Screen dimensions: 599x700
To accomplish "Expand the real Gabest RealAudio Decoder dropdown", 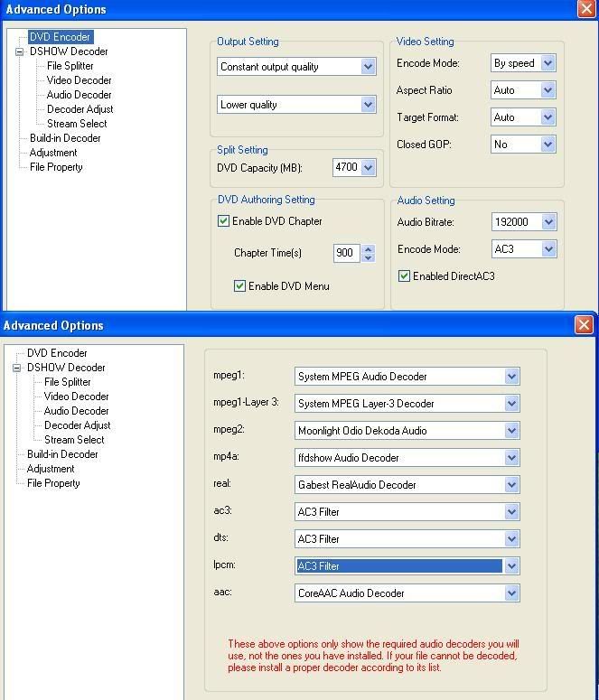I will pos(511,485).
